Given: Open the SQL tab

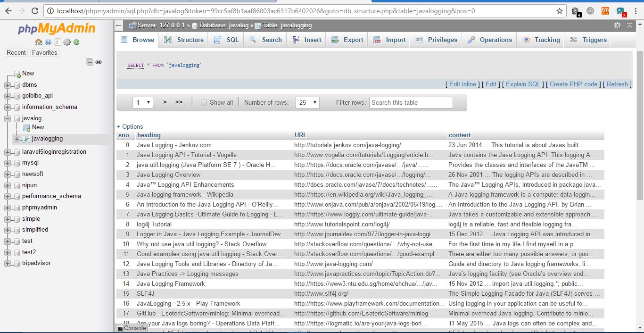Looking at the screenshot, I should click(226, 40).
